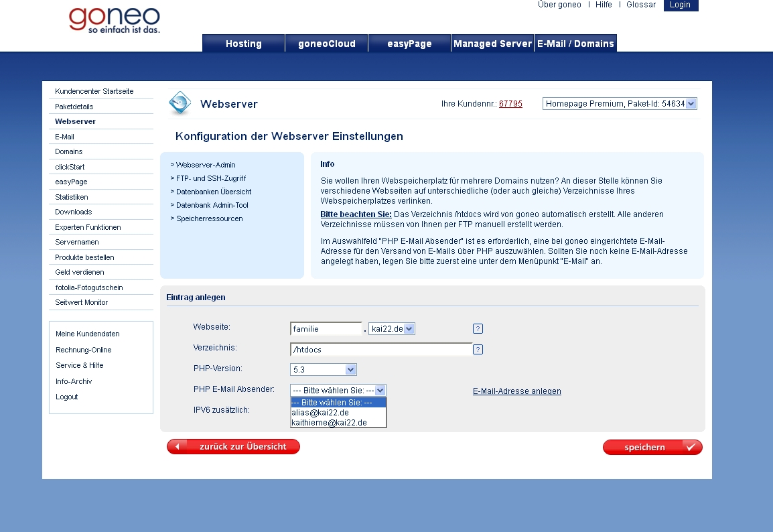Viewport: 773px width, 532px height.
Task: Go to the E-Mail / Domains tab
Action: tap(575, 44)
